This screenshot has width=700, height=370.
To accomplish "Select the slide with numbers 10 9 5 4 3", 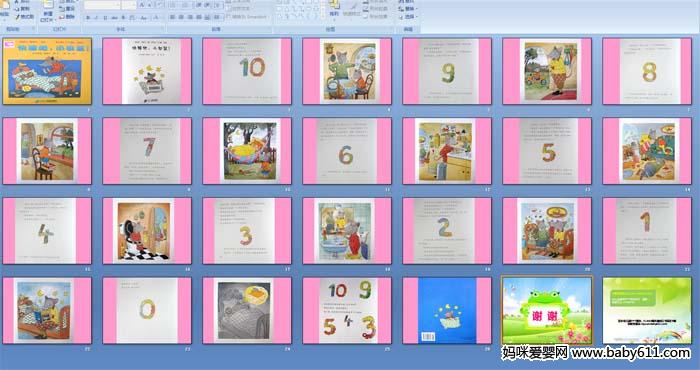I will tap(347, 311).
